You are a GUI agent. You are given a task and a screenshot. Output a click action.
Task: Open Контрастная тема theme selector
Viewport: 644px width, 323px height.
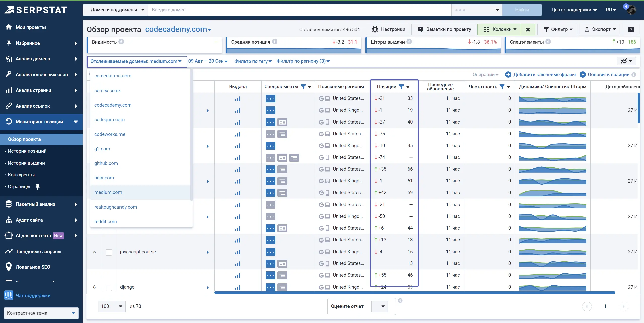click(41, 313)
